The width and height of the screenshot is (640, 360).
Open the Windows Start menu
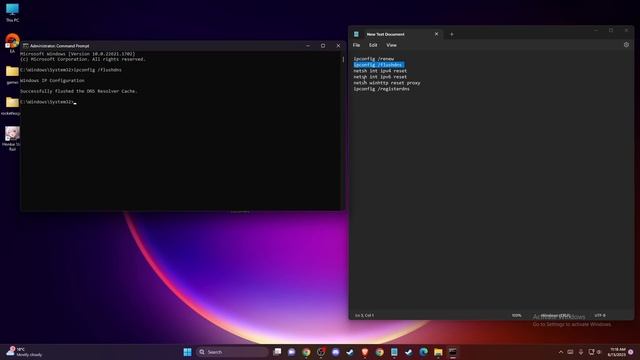click(x=187, y=352)
